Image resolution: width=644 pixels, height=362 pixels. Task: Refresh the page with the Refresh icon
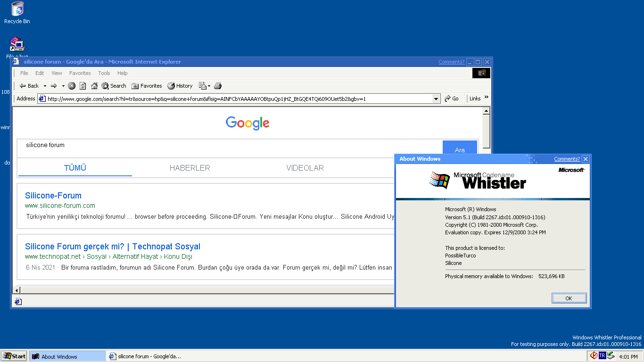tap(83, 86)
